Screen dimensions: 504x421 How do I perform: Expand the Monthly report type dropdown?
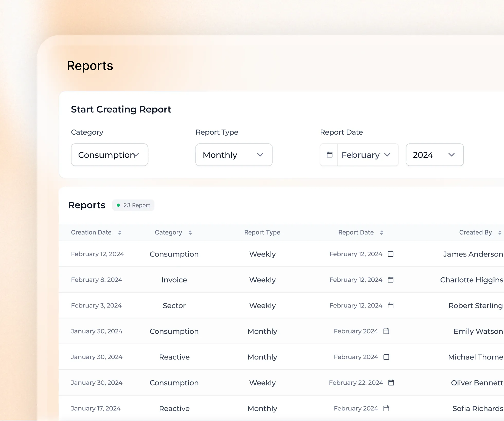coord(234,155)
